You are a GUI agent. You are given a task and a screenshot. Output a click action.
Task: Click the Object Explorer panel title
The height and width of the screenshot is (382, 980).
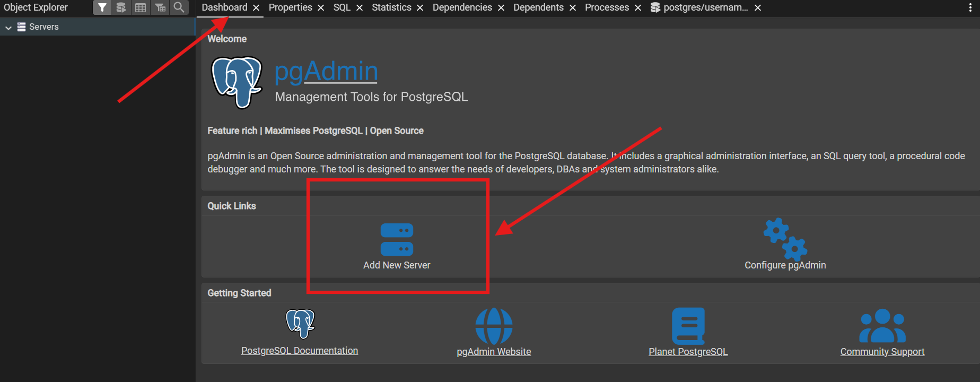36,7
